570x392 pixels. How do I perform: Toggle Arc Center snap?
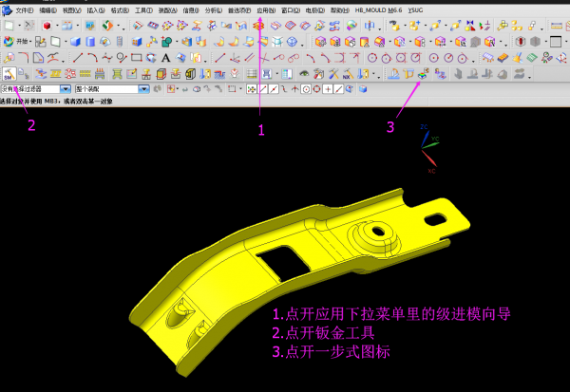tap(306, 89)
